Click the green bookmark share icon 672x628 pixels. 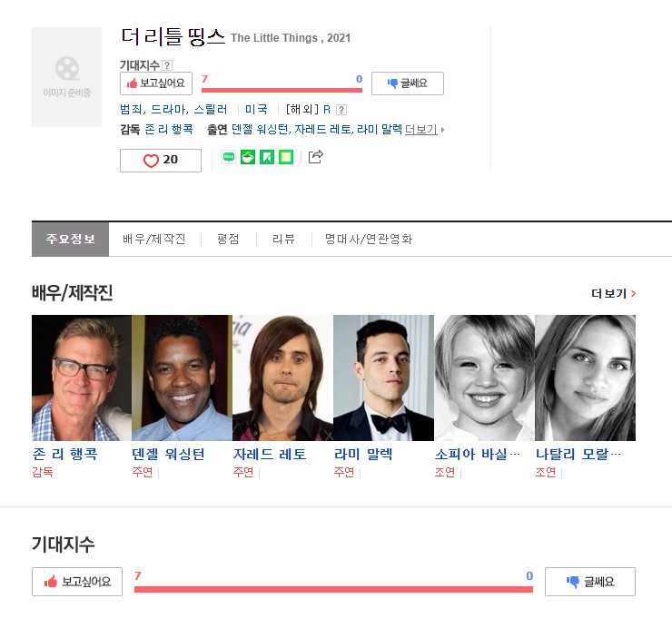pos(267,157)
